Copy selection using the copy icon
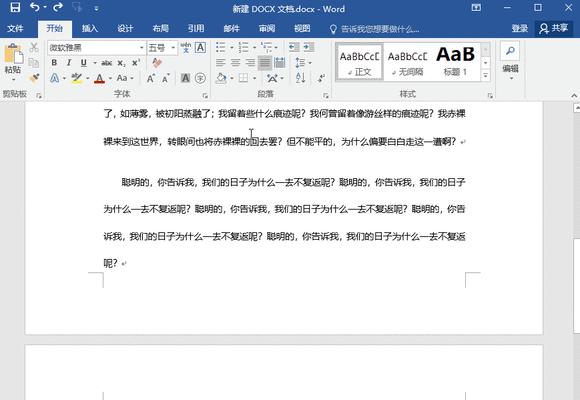Viewport: 580px width, 400px height. [x=34, y=63]
